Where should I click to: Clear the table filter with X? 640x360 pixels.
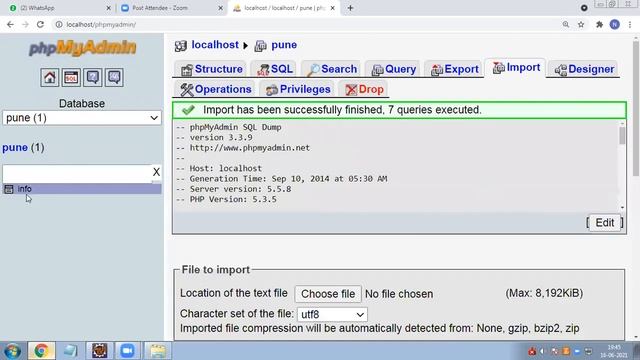point(156,172)
